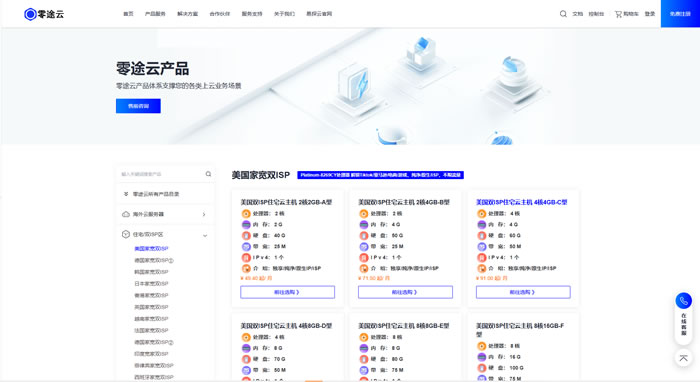Select 日本家宽双ISP in the sidebar
Screen dimensions: 700x382
pyautogui.click(x=151, y=284)
